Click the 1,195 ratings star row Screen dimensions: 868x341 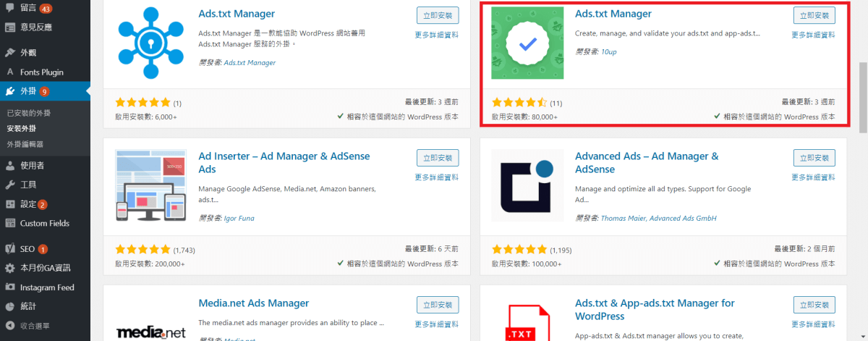[x=519, y=250]
